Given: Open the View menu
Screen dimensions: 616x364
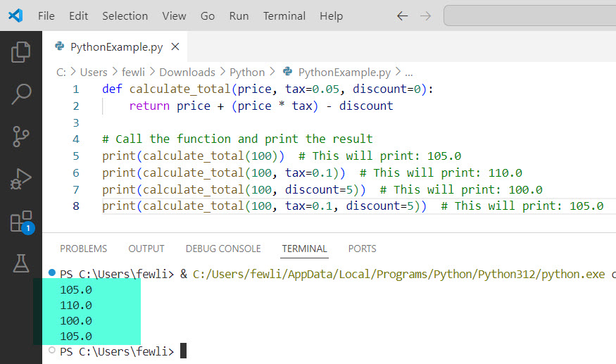Looking at the screenshot, I should [174, 16].
